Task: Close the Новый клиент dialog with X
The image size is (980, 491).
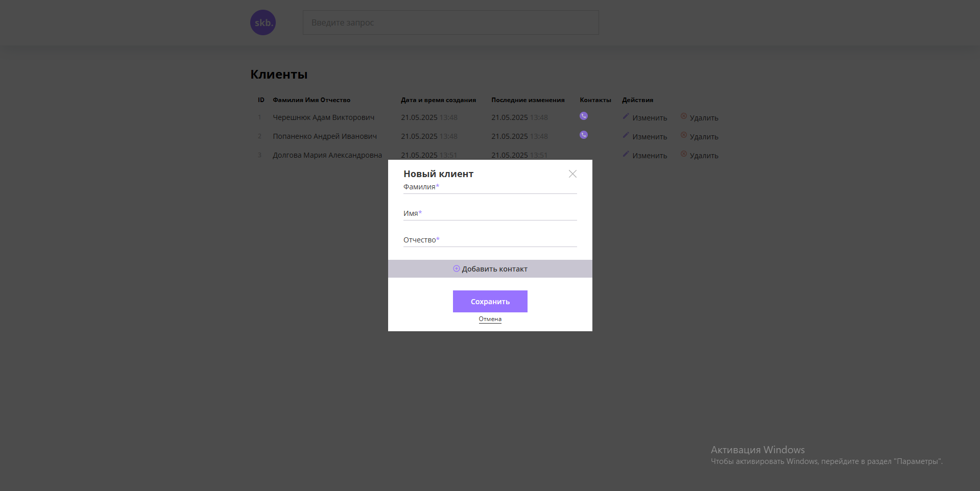Action: click(572, 174)
